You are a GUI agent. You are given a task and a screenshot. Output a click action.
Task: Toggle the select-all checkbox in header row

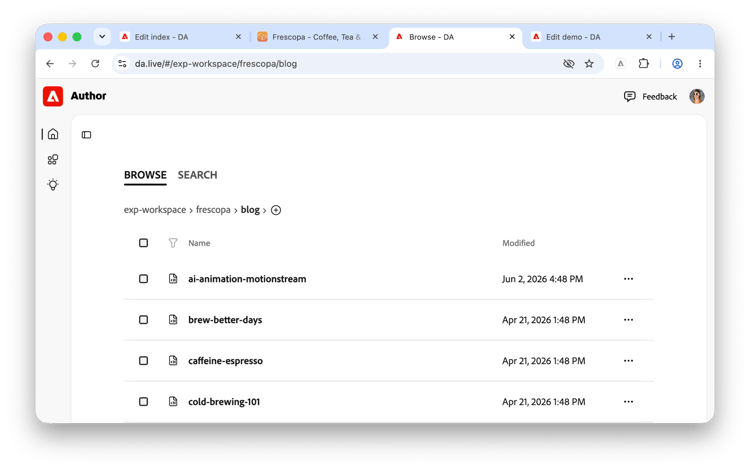[x=143, y=243]
